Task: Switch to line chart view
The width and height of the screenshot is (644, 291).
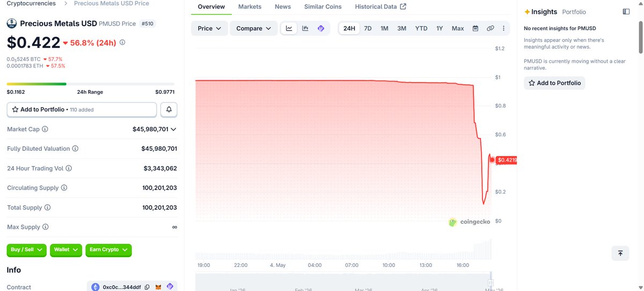Action: click(289, 28)
